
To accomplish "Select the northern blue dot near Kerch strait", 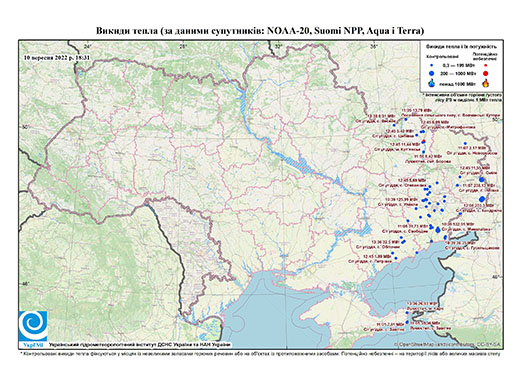I will [x=407, y=313].
